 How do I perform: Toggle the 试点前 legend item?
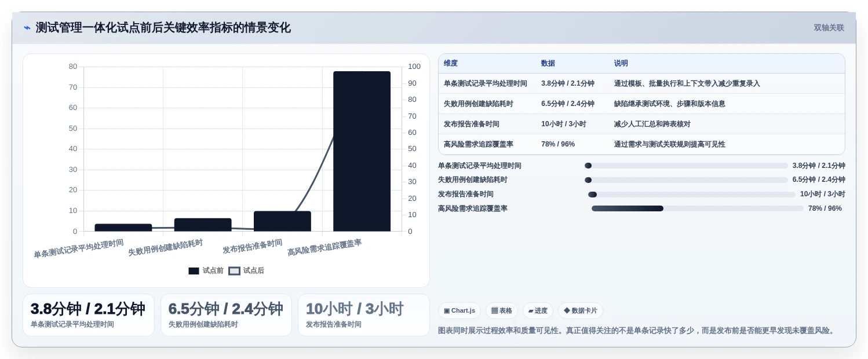pos(206,270)
